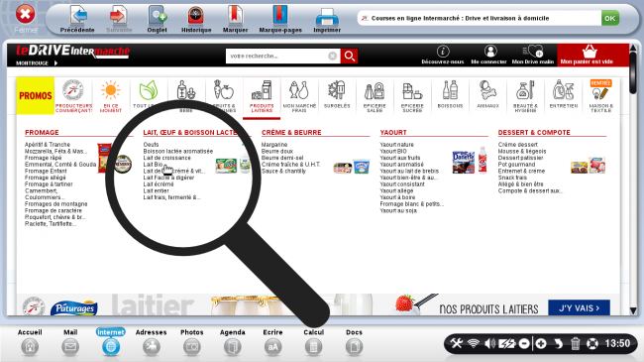Bookmark this page with Marquer
Viewport: 644px width, 362px height.
235,19
